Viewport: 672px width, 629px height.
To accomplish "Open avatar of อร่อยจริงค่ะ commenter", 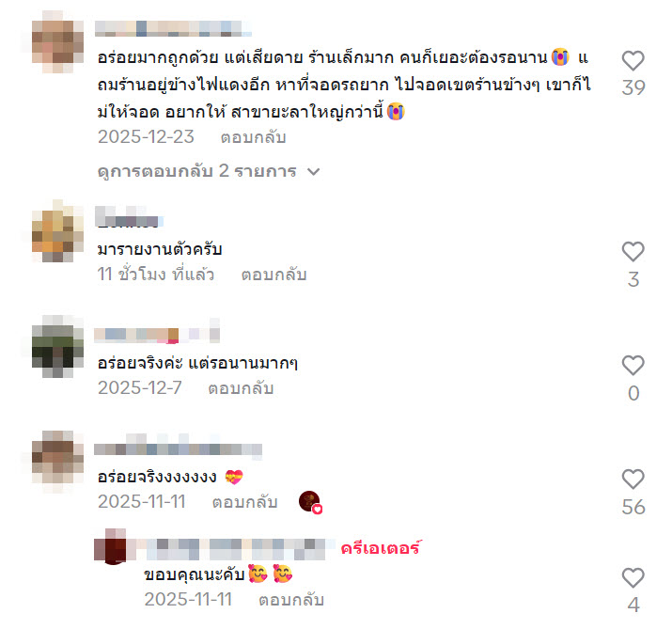I will (x=58, y=346).
